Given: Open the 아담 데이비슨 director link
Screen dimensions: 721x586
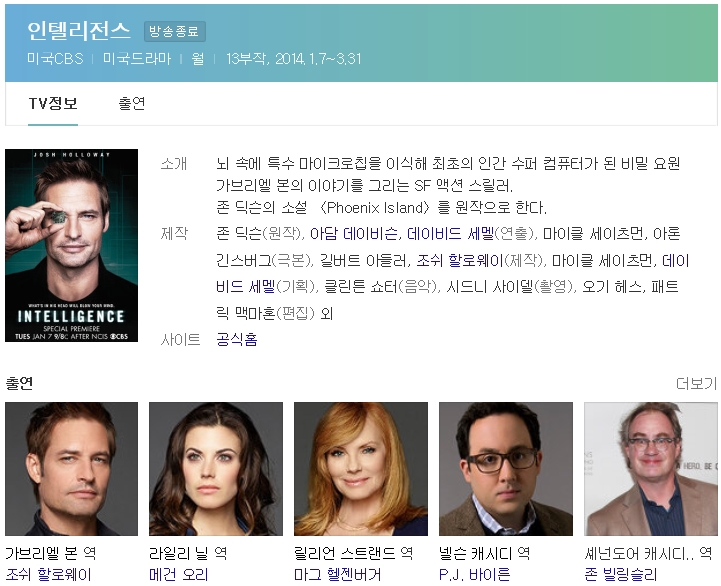Looking at the screenshot, I should pyautogui.click(x=353, y=234).
